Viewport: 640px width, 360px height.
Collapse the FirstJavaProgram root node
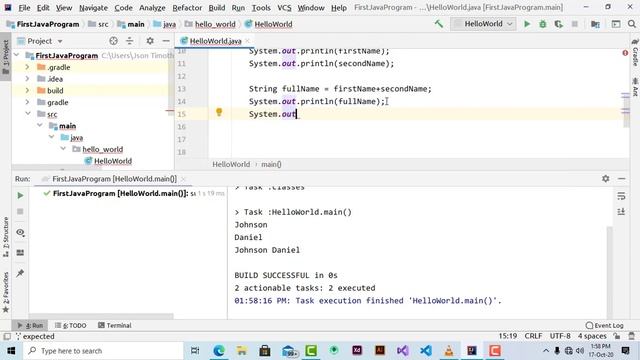pos(17,55)
